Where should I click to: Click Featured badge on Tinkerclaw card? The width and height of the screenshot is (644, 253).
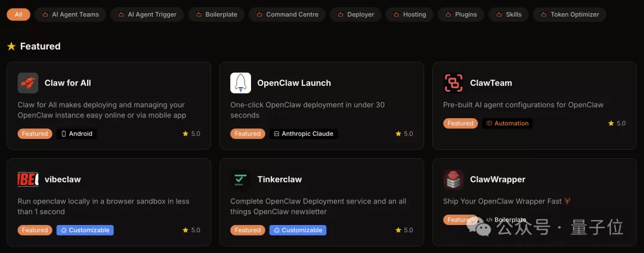coord(247,230)
